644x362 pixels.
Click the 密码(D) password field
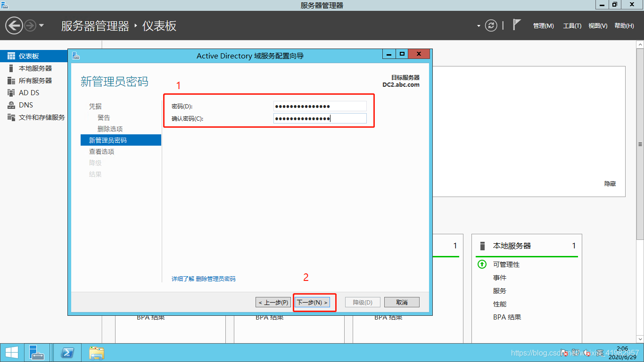(320, 106)
